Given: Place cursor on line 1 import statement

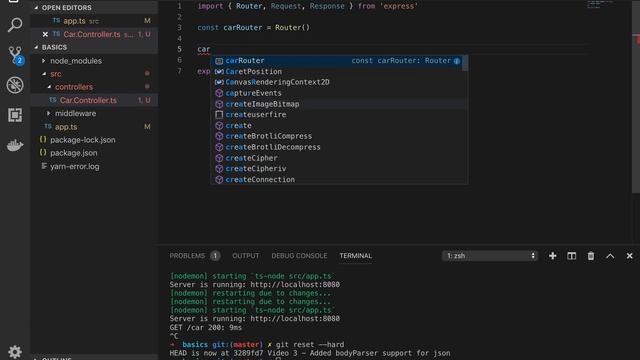Looking at the screenshot, I should pyautogui.click(x=307, y=6).
